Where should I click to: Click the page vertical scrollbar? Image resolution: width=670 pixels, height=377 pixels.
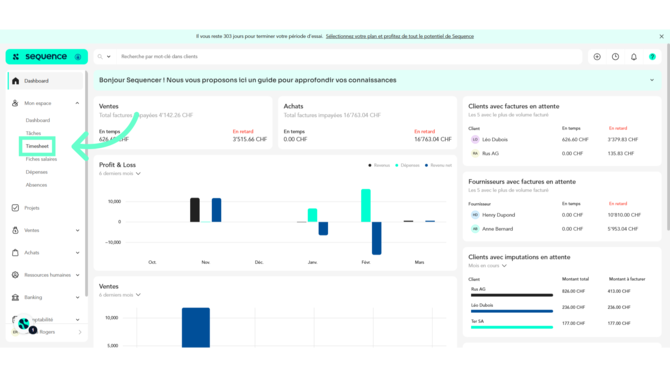pos(667,137)
